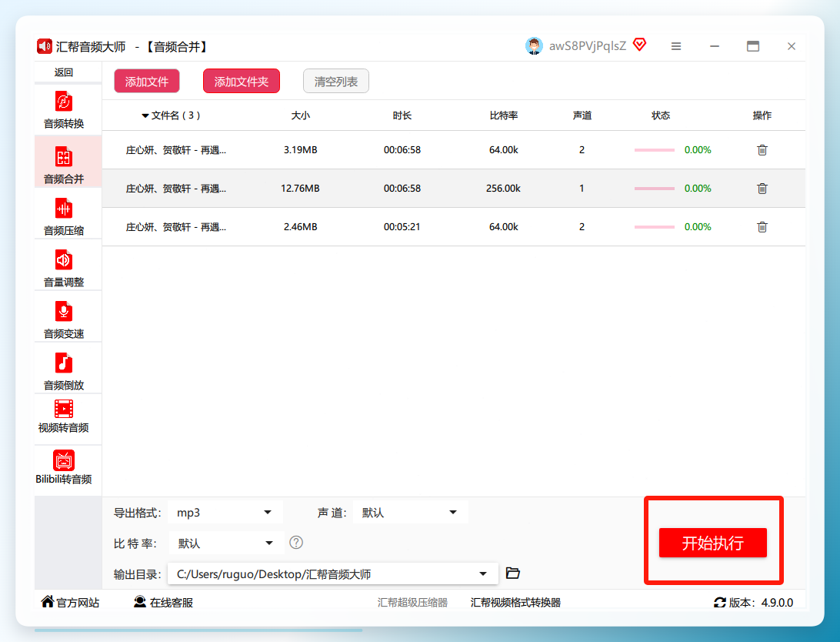
Task: Click the 256.00k bitrate cell
Action: point(503,189)
